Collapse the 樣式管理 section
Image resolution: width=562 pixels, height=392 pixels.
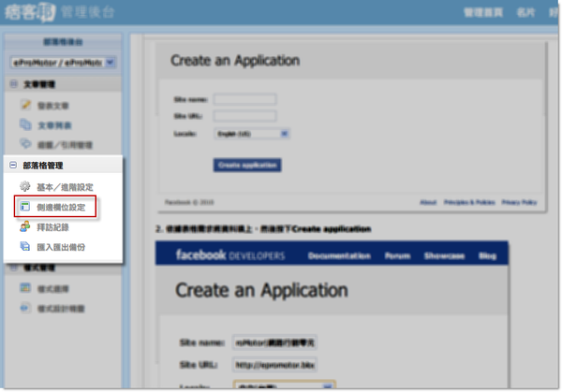[14, 268]
